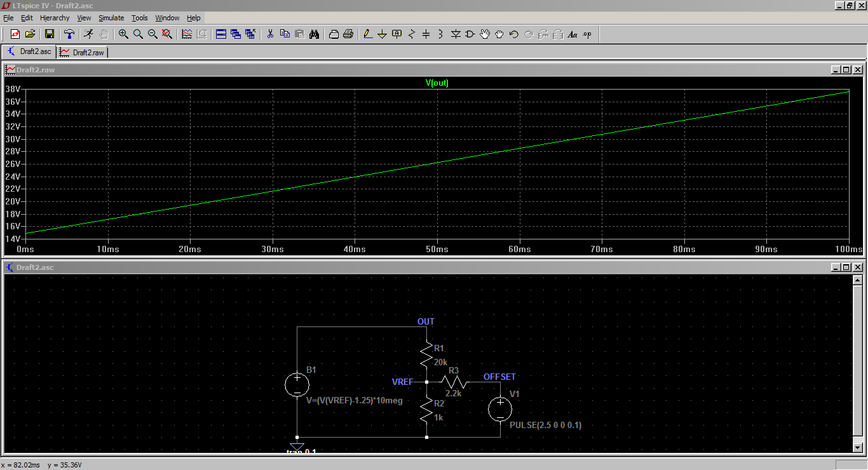Place a Capacitor component
The width and height of the screenshot is (868, 470).
[x=426, y=34]
